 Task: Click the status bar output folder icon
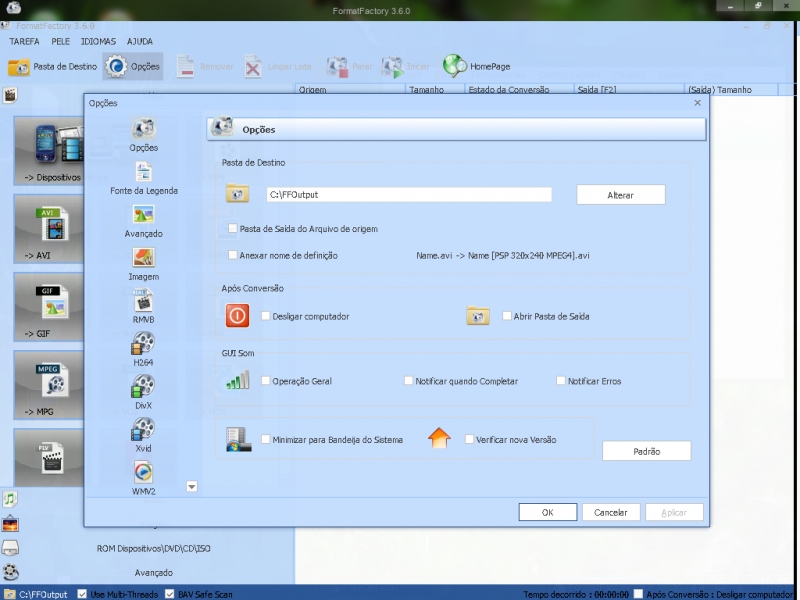pyautogui.click(x=10, y=594)
